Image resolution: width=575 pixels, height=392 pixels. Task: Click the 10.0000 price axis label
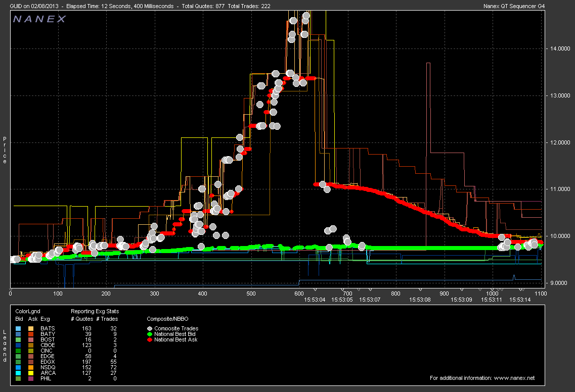560,236
